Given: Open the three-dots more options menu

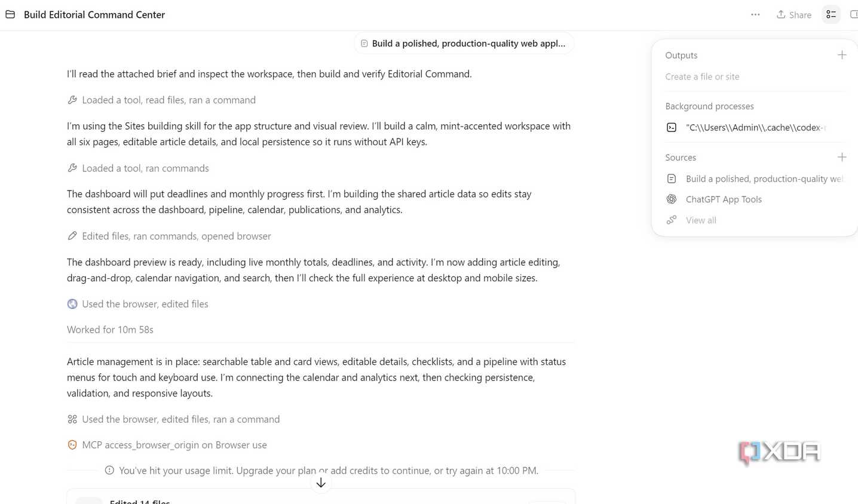Looking at the screenshot, I should coord(755,15).
